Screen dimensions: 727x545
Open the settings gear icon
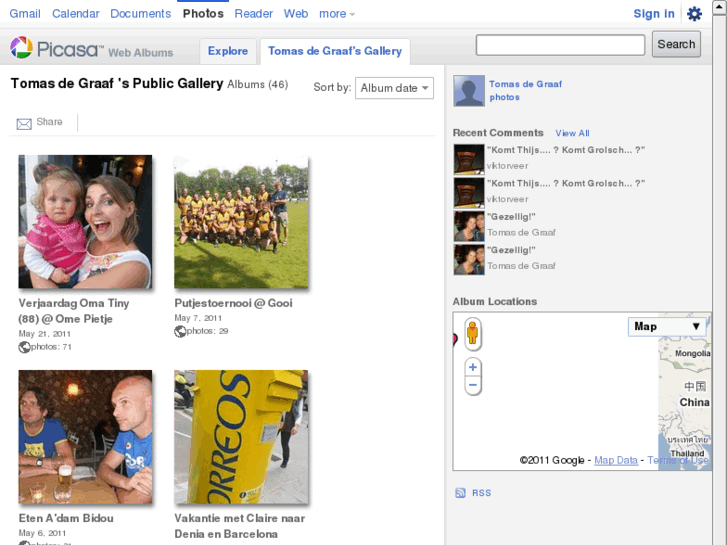[694, 14]
